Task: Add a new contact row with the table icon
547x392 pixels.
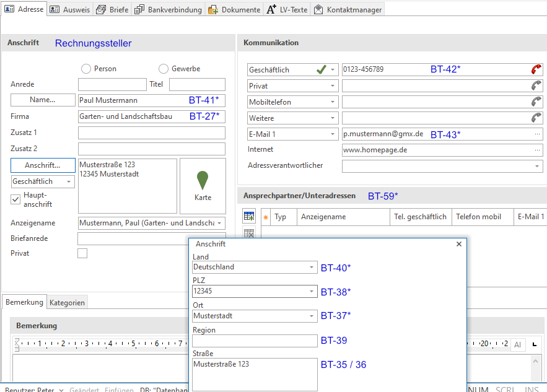Action: tap(249, 216)
